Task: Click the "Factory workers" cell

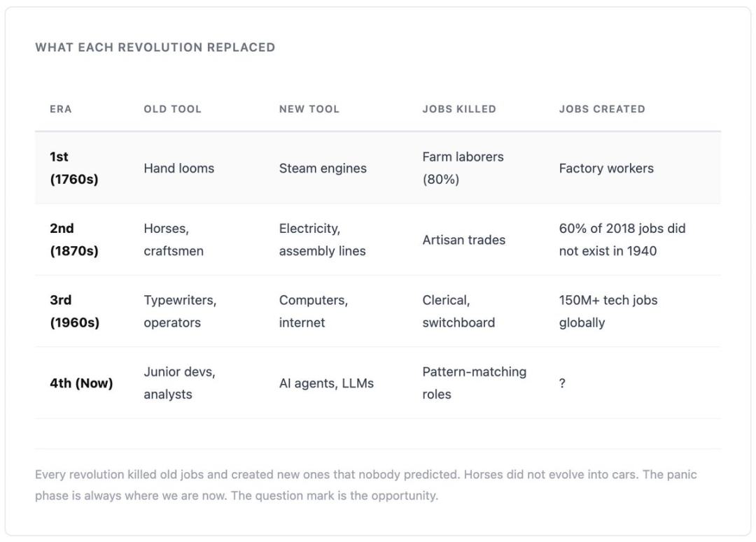Action: [605, 168]
